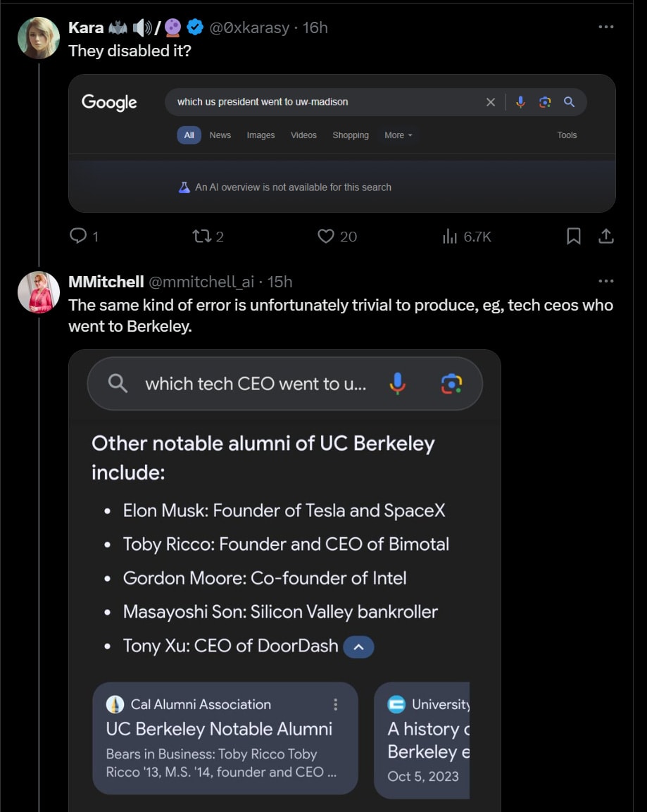Open more options on MMitchell's tweet

point(605,281)
